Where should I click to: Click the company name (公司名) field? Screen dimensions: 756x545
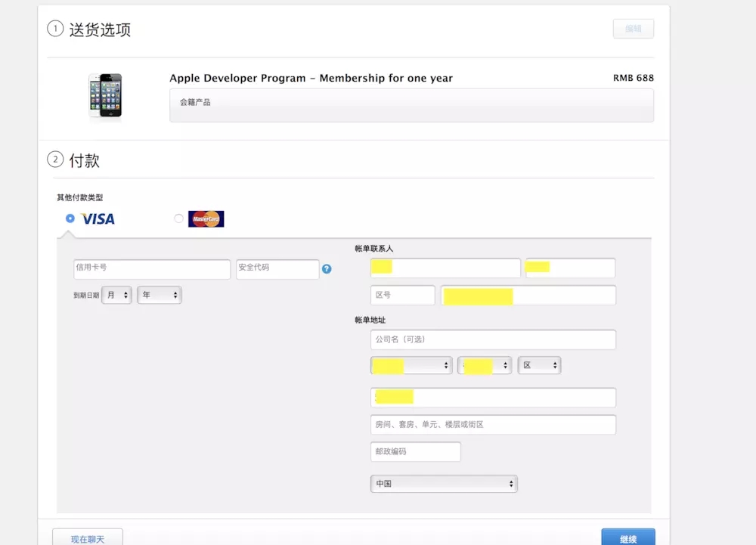coord(493,340)
